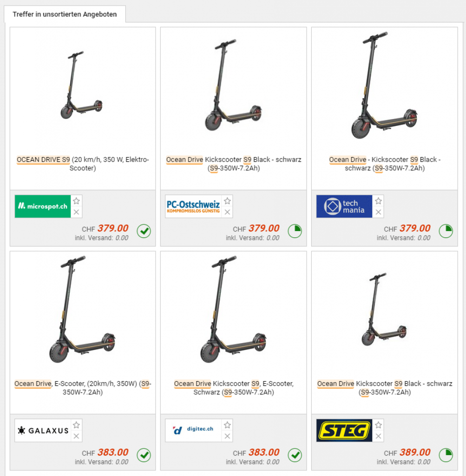466x476 pixels.
Task: Remove the microspot.ch offer with the X icon
Action: click(77, 212)
